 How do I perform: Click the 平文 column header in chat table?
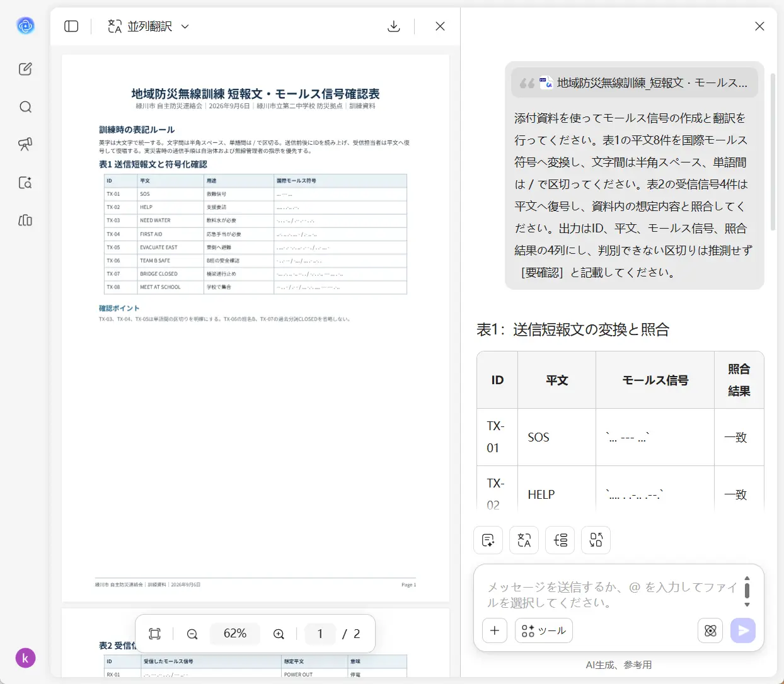pos(557,380)
